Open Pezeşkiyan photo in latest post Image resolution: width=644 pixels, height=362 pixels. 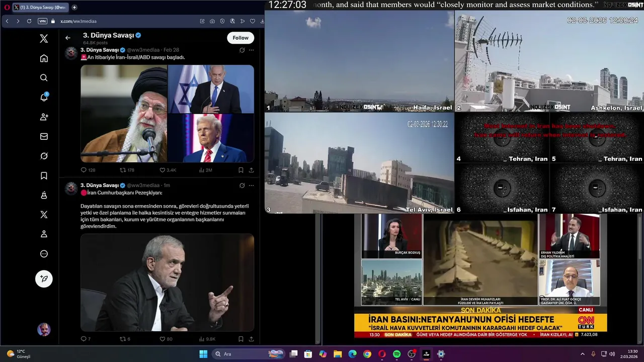point(167,282)
